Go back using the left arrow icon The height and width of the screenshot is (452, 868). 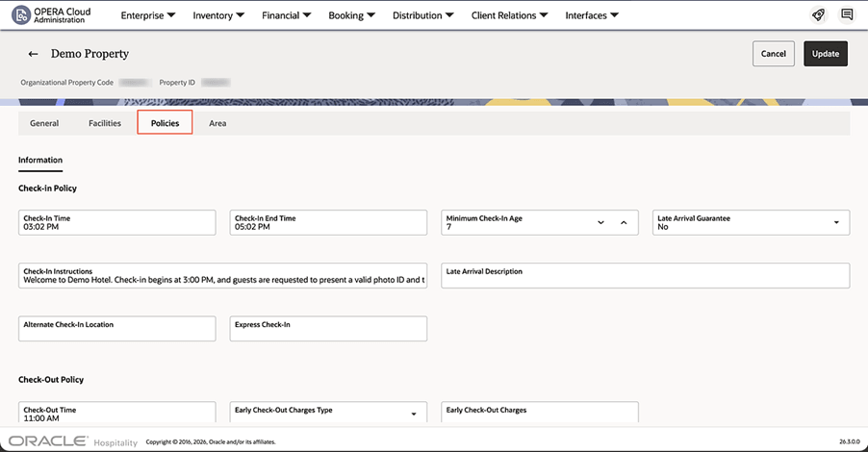coord(34,54)
